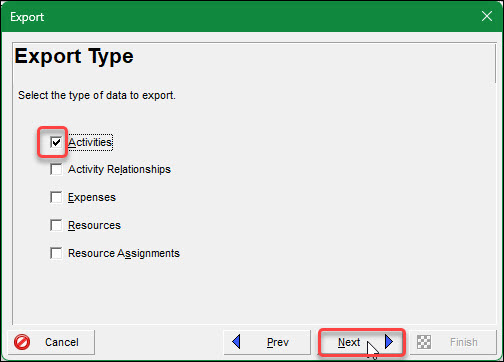Click the blue left arrow icon

point(236,342)
